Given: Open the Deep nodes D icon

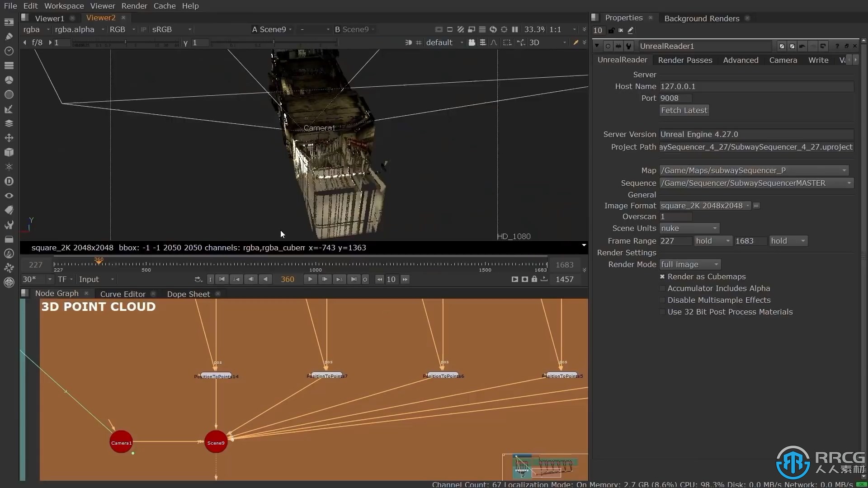Looking at the screenshot, I should coord(9,181).
